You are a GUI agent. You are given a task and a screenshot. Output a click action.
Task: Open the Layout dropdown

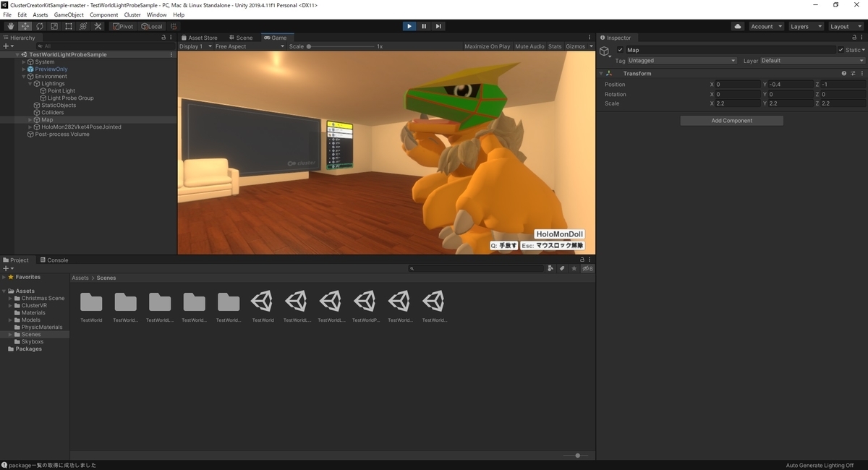[845, 26]
